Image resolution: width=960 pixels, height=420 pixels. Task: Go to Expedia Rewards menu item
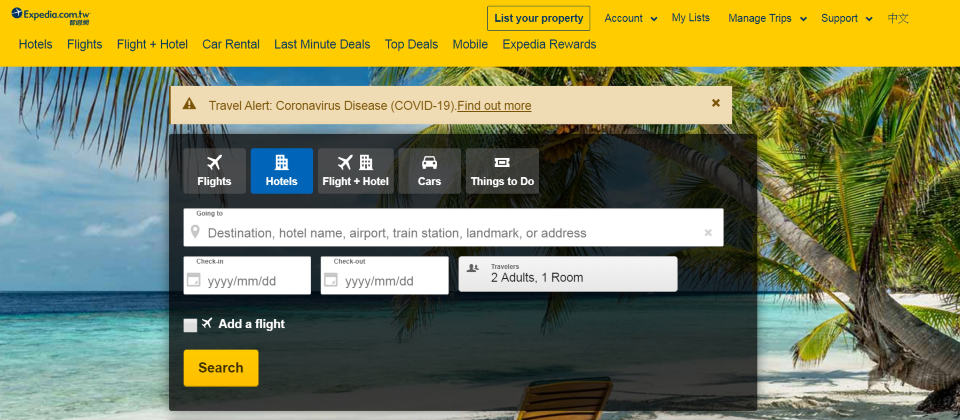pyautogui.click(x=549, y=44)
